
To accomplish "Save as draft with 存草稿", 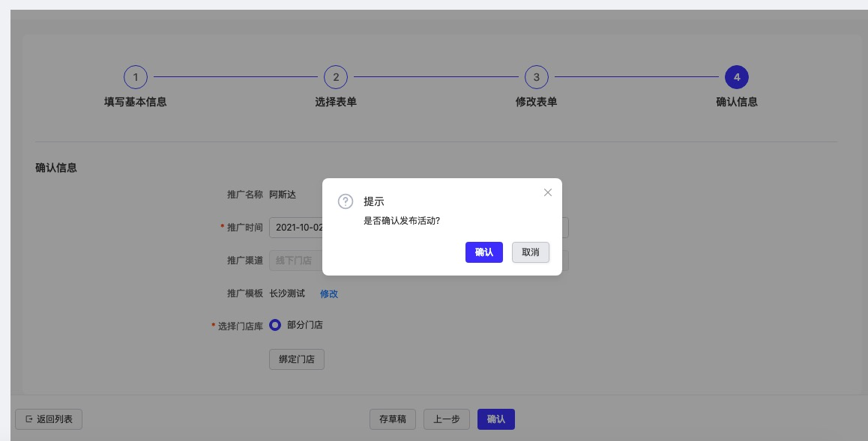I will (393, 419).
